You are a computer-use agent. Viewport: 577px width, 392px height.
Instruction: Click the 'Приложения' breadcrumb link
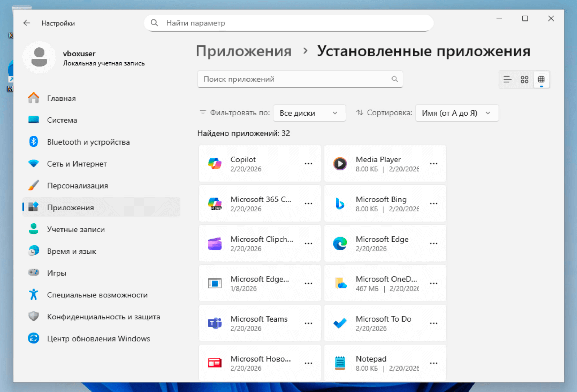click(x=243, y=51)
